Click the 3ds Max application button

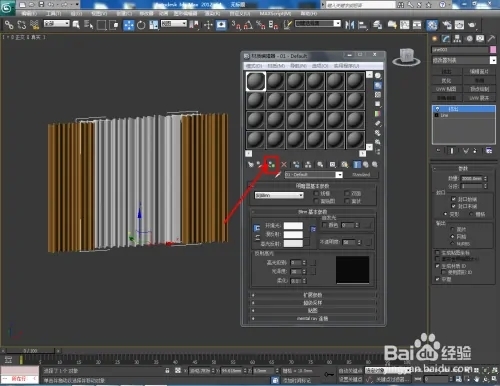[7, 7]
